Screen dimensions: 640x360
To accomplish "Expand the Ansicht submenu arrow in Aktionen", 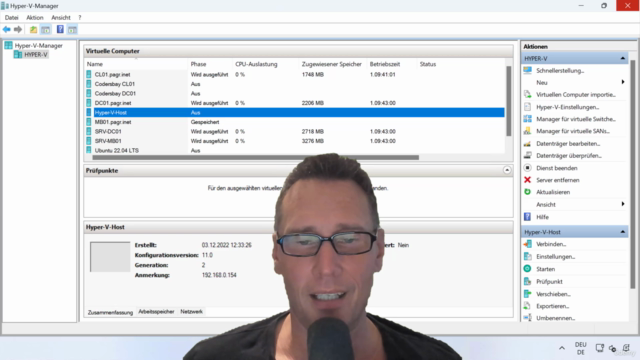I will click(623, 204).
